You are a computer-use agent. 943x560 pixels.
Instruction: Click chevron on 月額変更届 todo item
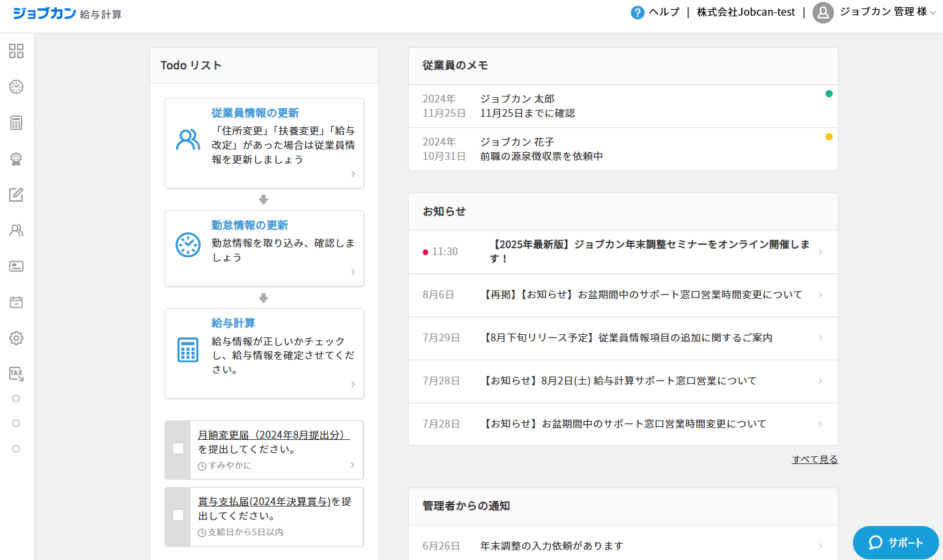coord(352,465)
